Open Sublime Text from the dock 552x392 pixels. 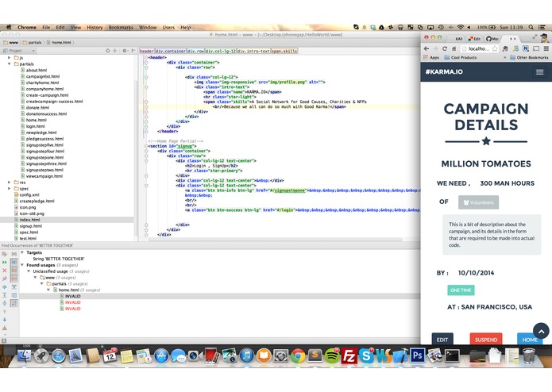point(315,355)
